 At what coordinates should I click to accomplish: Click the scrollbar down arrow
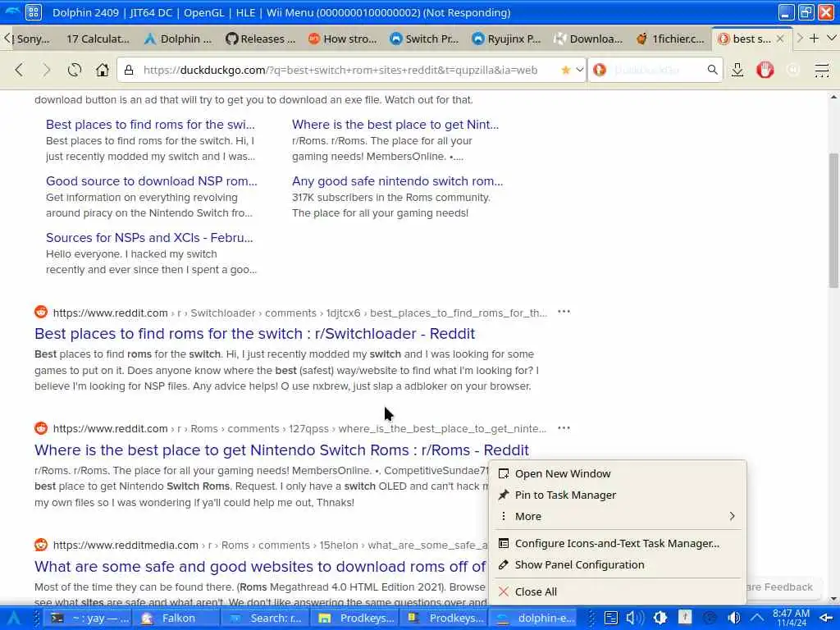833,599
